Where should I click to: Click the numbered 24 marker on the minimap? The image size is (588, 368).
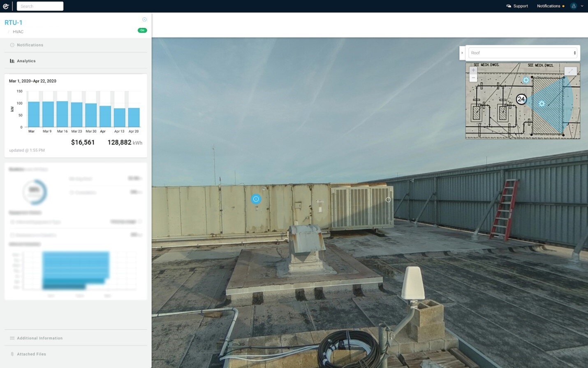pyautogui.click(x=521, y=99)
